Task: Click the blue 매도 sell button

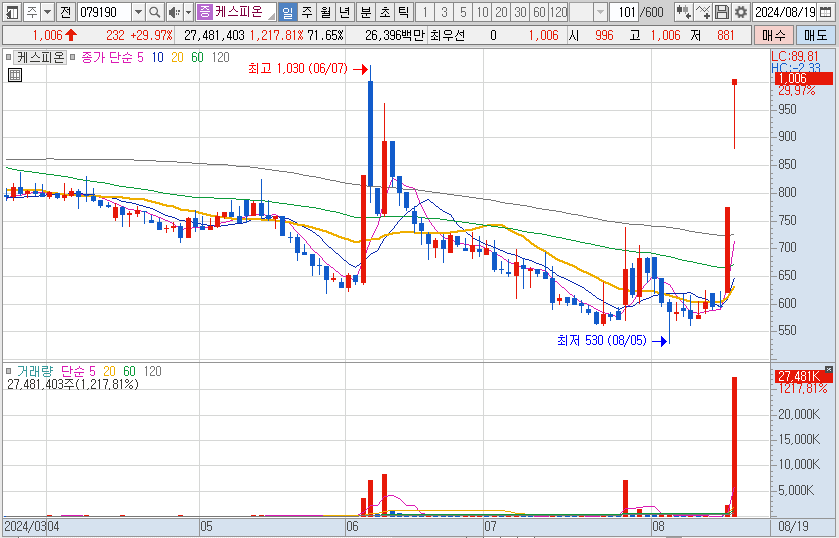Action: pos(815,35)
